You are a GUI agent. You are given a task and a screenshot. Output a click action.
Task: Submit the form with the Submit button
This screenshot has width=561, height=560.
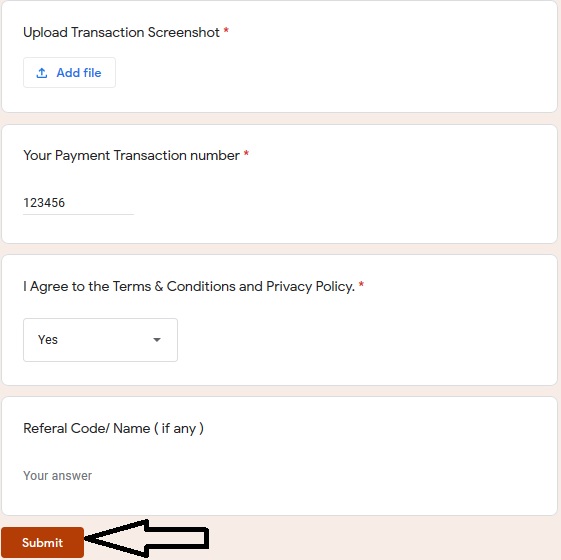pyautogui.click(x=43, y=542)
